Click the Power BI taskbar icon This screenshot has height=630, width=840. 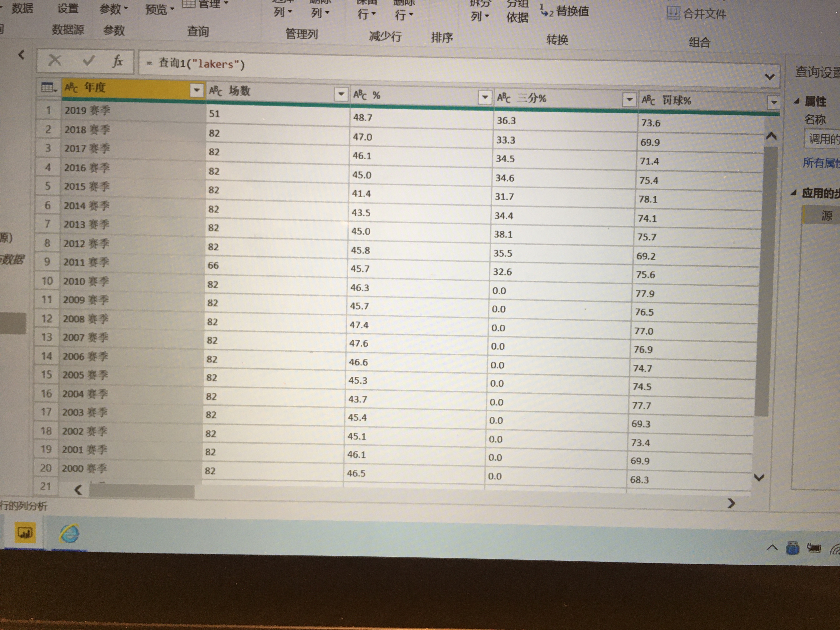pyautogui.click(x=25, y=532)
